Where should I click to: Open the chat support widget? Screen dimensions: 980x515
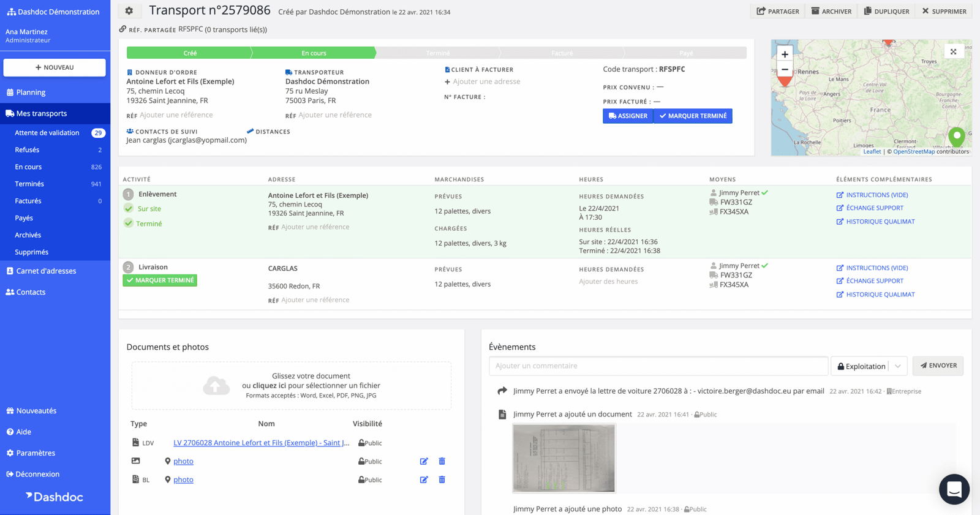[x=954, y=489]
